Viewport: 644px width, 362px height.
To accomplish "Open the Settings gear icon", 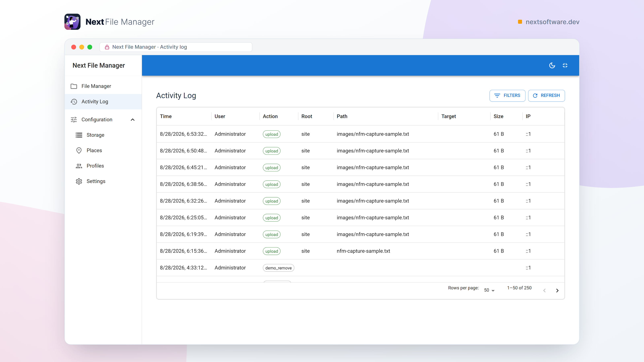I will click(79, 181).
